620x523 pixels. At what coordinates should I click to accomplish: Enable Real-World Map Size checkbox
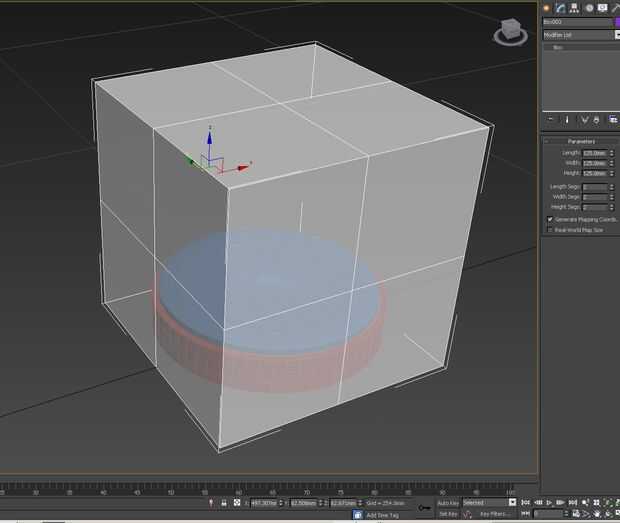[x=550, y=230]
